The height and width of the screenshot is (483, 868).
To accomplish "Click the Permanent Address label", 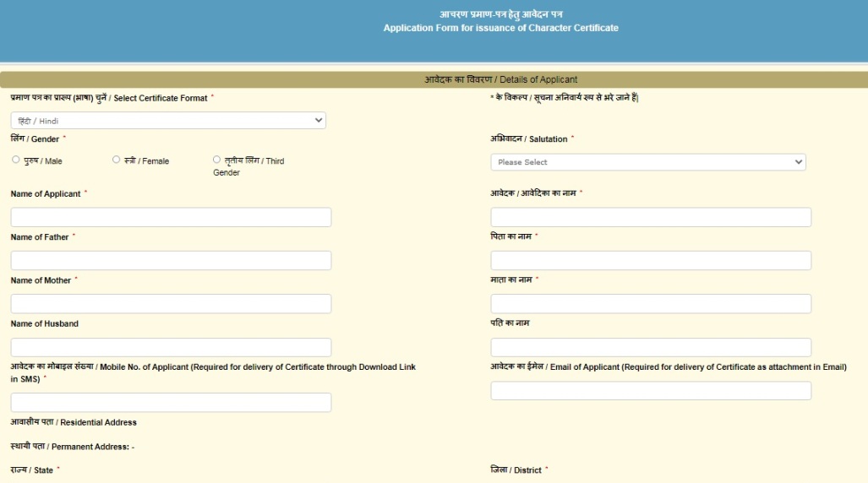I will (x=73, y=447).
